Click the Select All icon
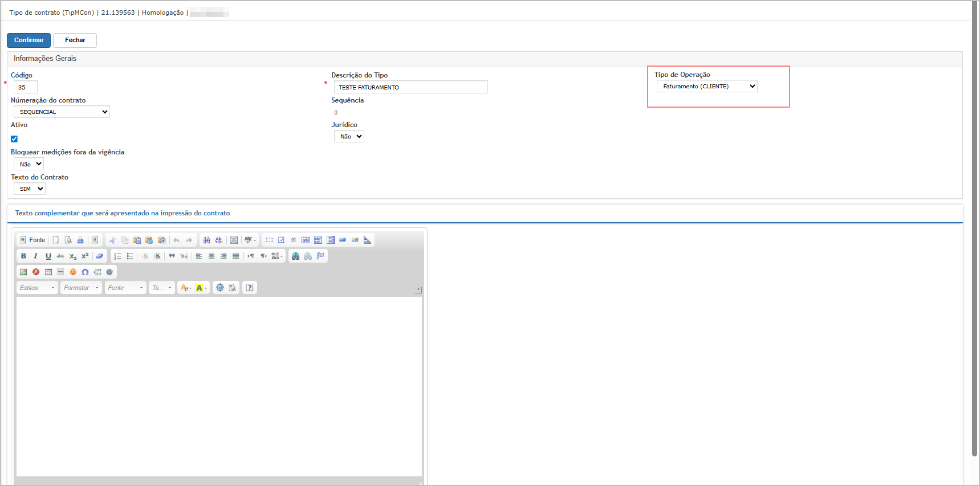Image resolution: width=980 pixels, height=486 pixels. [234, 240]
